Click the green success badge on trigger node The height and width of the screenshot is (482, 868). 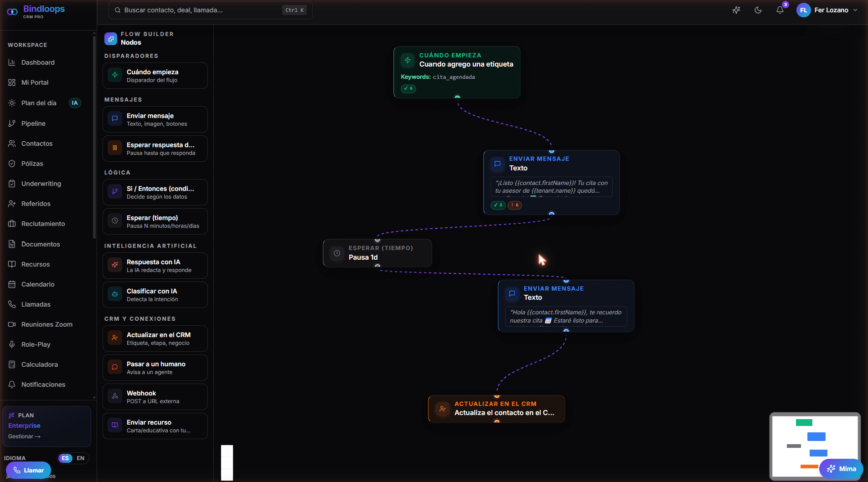(408, 88)
